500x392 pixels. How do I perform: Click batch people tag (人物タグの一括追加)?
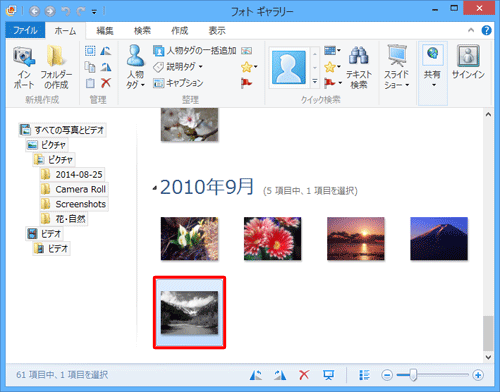tap(195, 51)
